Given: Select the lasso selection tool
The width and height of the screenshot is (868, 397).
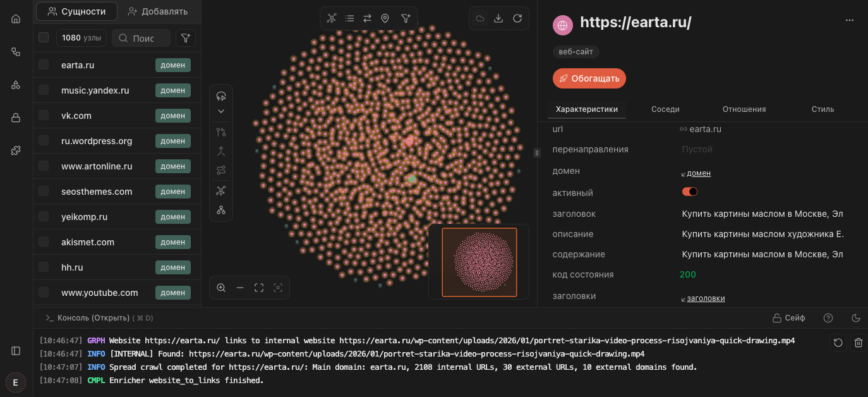Looking at the screenshot, I should (x=221, y=96).
